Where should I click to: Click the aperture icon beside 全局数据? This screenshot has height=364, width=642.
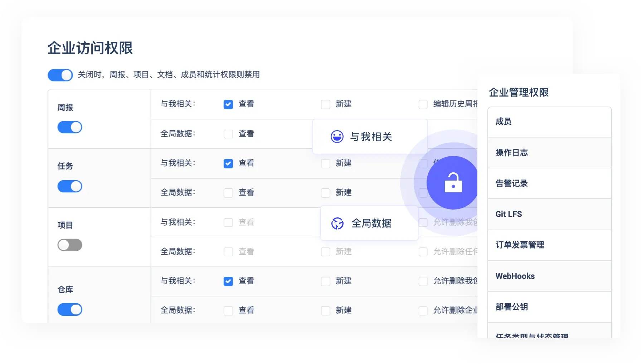point(337,223)
